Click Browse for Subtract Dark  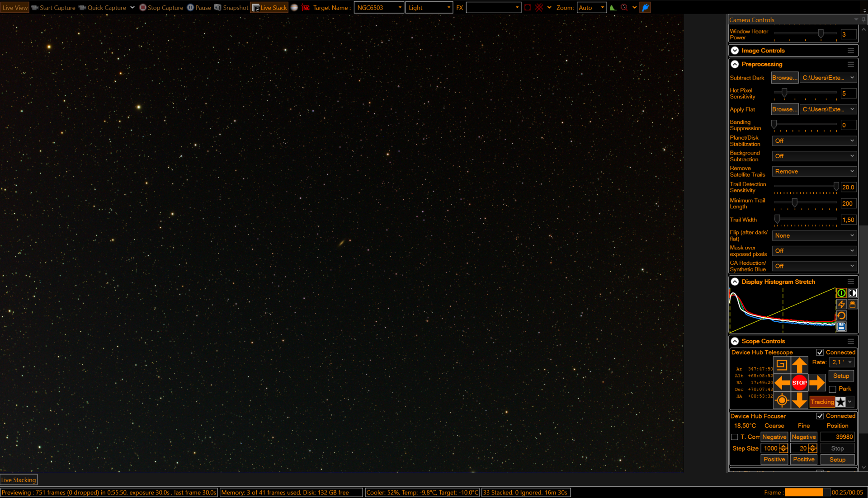pyautogui.click(x=785, y=78)
